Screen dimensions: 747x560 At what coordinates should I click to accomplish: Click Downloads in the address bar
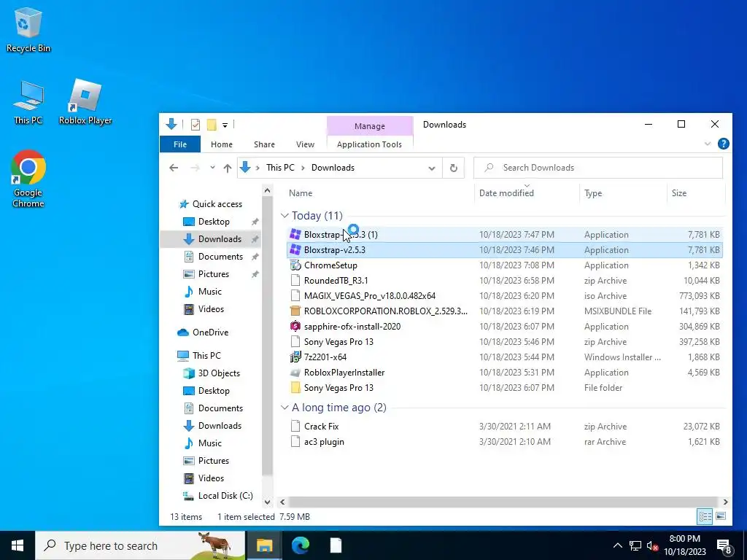(333, 168)
